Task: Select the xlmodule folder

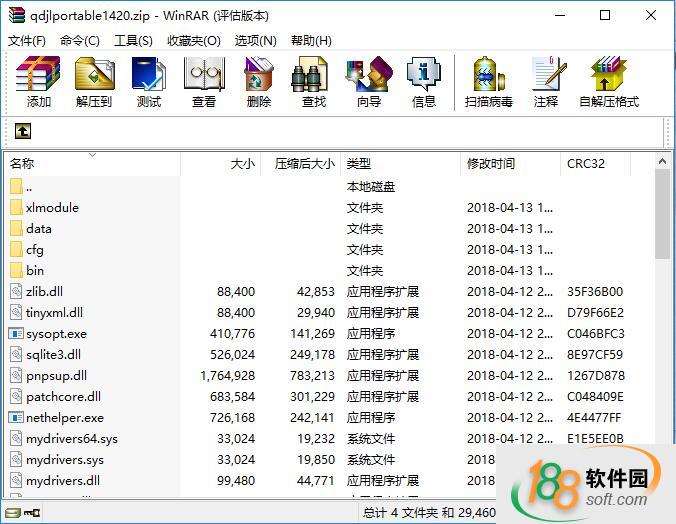Action: click(52, 208)
